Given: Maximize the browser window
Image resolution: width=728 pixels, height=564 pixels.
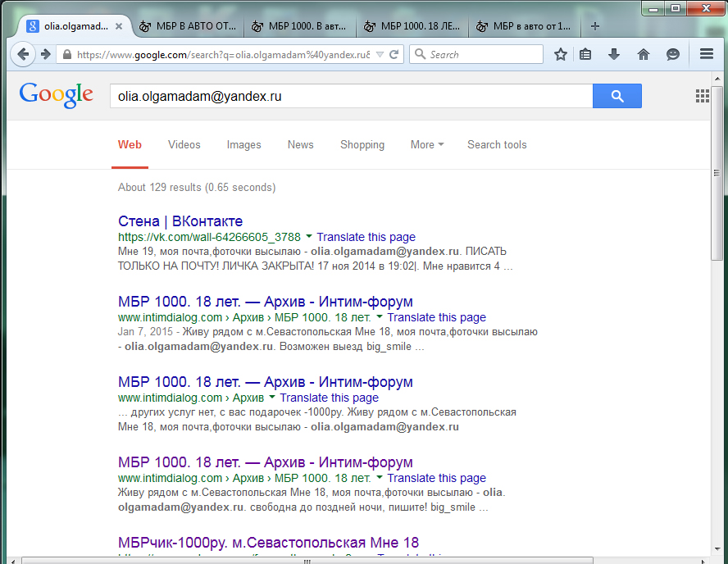Looking at the screenshot, I should [676, 8].
